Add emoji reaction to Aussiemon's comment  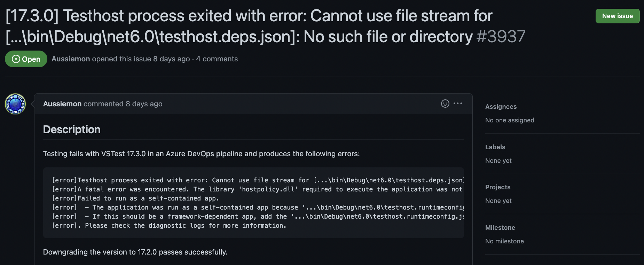pyautogui.click(x=445, y=104)
